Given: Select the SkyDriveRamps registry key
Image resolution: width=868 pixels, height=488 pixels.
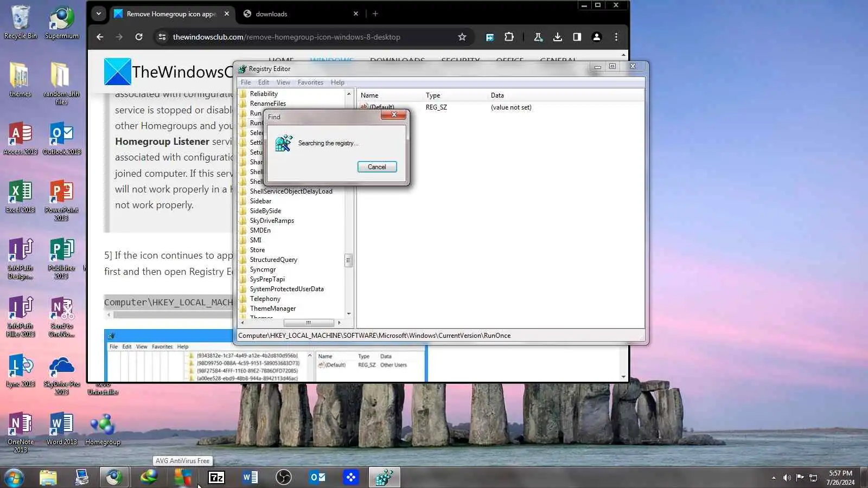Looking at the screenshot, I should (272, 221).
